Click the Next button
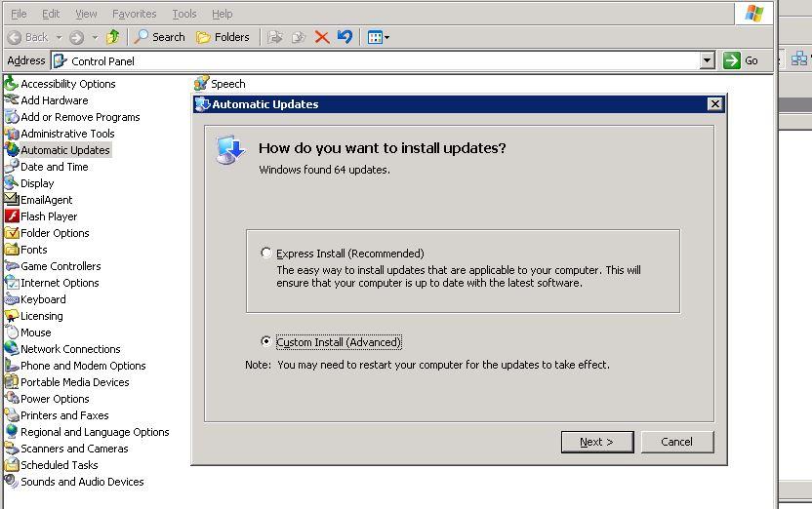Screen dimensions: 812x509 point(597,442)
